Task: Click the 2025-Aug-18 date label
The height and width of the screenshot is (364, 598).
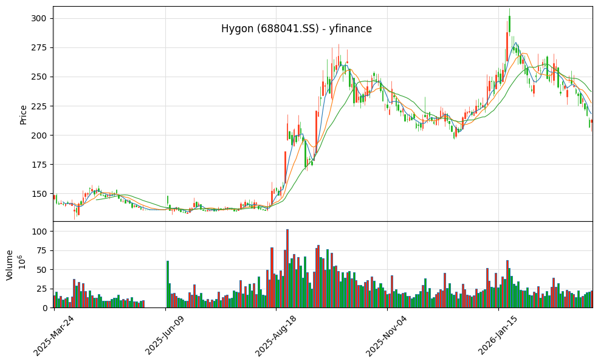Action: pyautogui.click(x=276, y=336)
